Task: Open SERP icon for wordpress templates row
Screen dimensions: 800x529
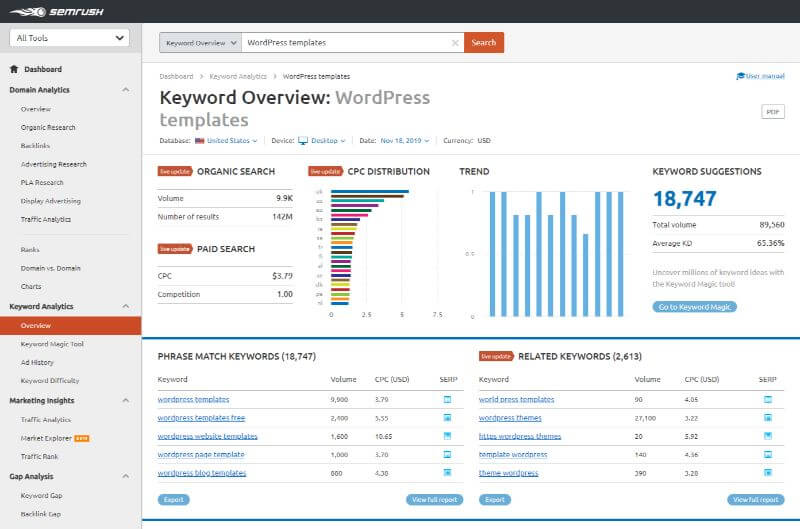Action: tap(447, 399)
